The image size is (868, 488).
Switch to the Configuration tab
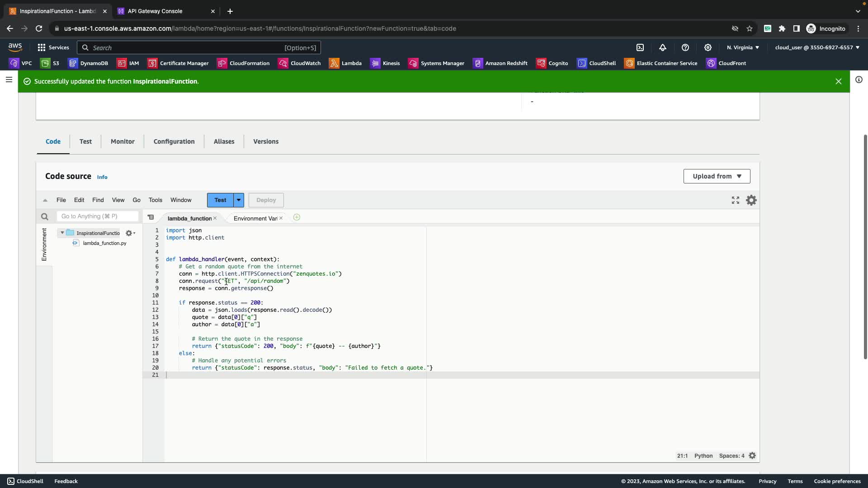pos(174,141)
